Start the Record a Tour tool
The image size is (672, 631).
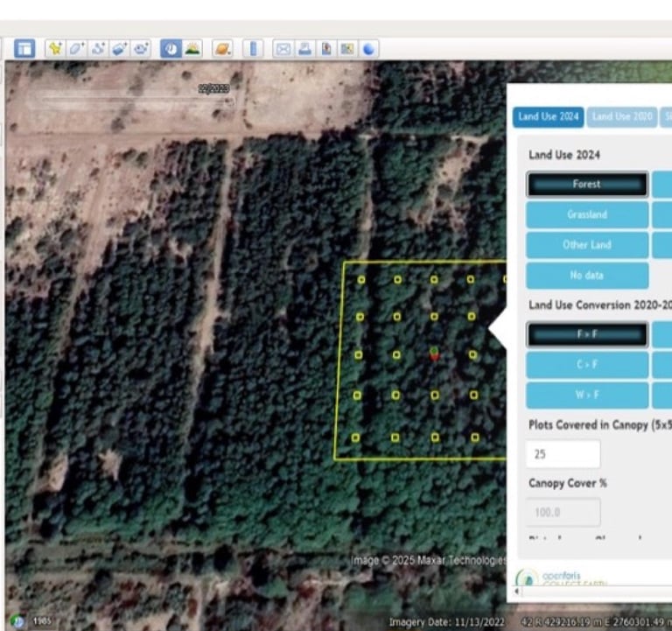click(x=141, y=48)
